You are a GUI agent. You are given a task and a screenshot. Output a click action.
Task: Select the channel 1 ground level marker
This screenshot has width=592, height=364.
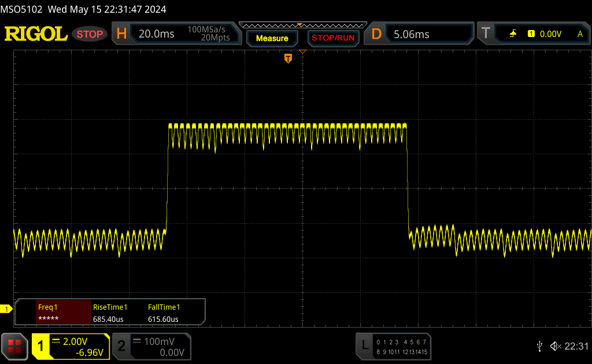pyautogui.click(x=6, y=309)
